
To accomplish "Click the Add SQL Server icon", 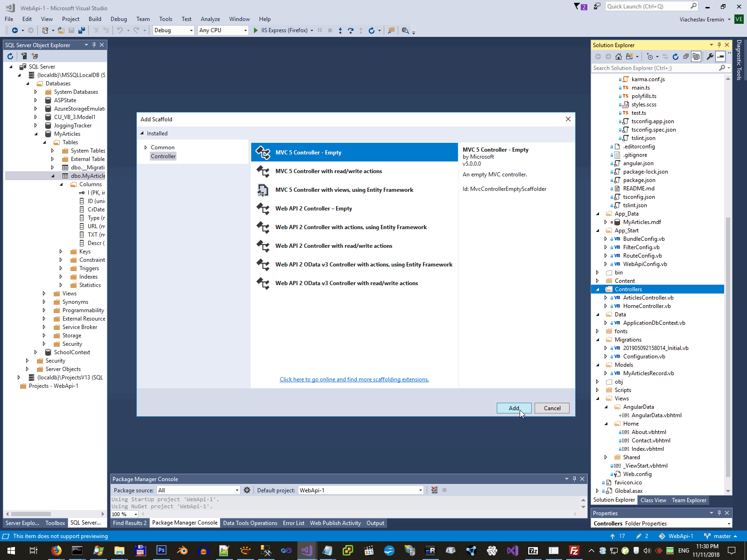I will tap(24, 56).
